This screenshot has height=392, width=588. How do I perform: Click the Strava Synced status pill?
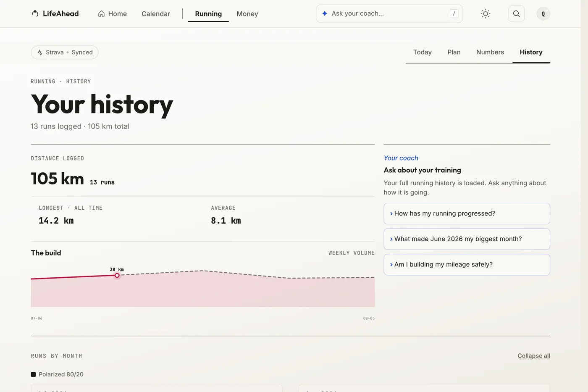(x=65, y=53)
